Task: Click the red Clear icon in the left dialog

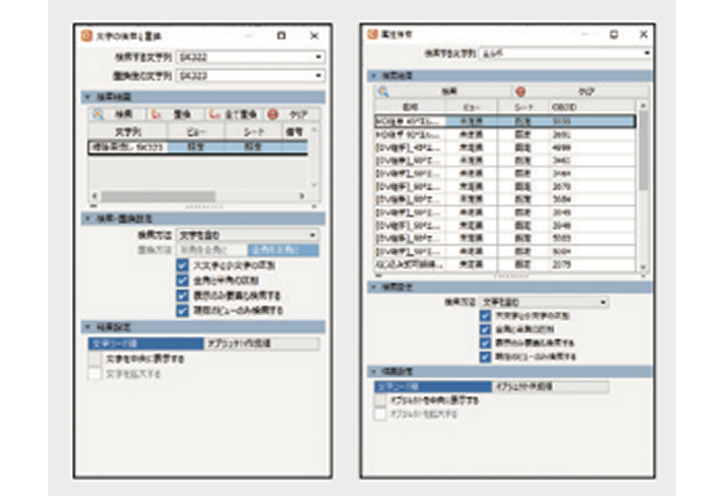Action: [x=272, y=115]
